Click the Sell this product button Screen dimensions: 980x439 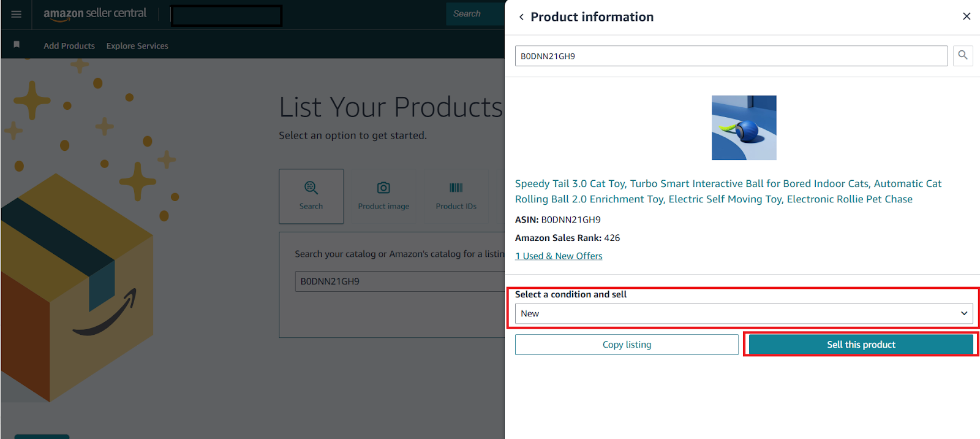[x=861, y=345]
